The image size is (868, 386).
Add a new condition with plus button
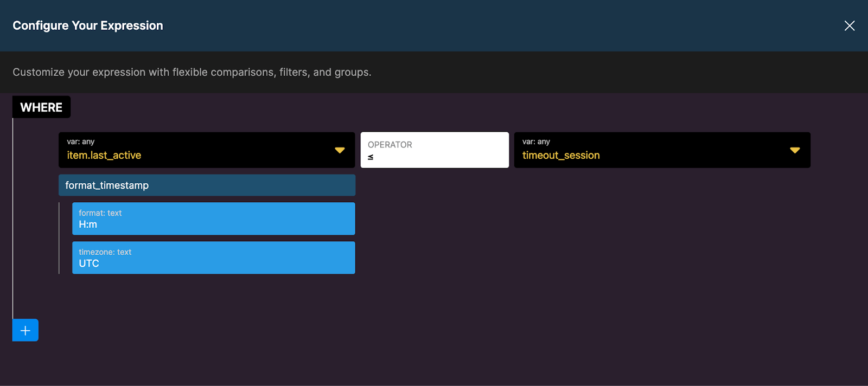(25, 330)
